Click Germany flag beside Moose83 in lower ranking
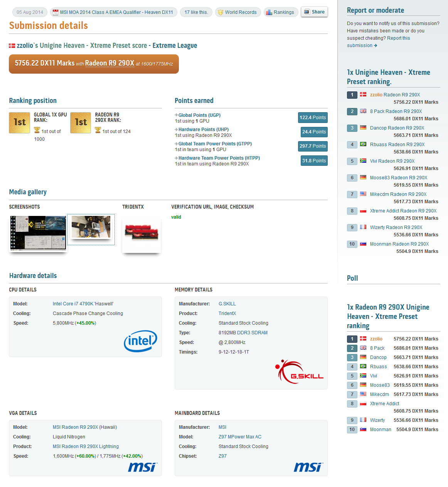Screen dimensions: 448x487 (x=363, y=385)
